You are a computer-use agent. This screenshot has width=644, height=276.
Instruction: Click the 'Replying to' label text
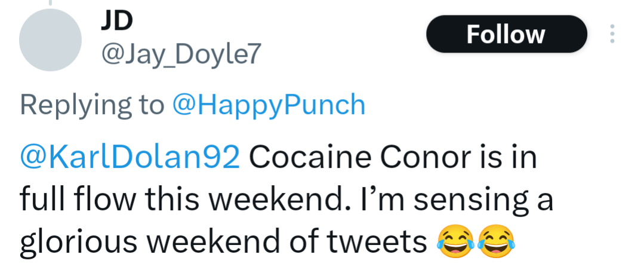point(92,106)
